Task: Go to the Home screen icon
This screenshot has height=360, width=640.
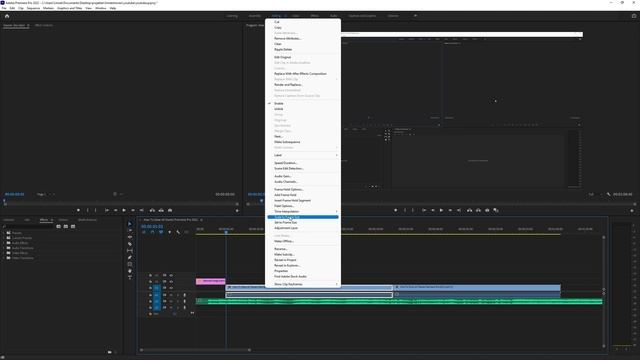Action: [7, 16]
